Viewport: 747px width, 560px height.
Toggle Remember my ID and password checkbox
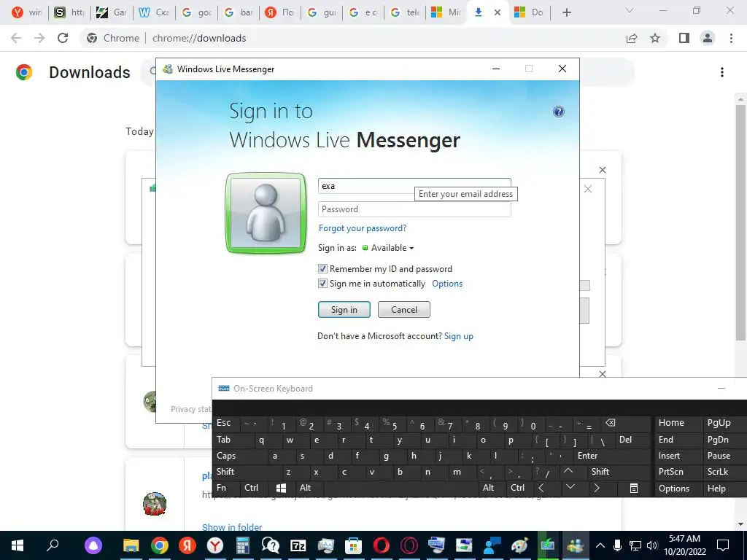click(322, 268)
